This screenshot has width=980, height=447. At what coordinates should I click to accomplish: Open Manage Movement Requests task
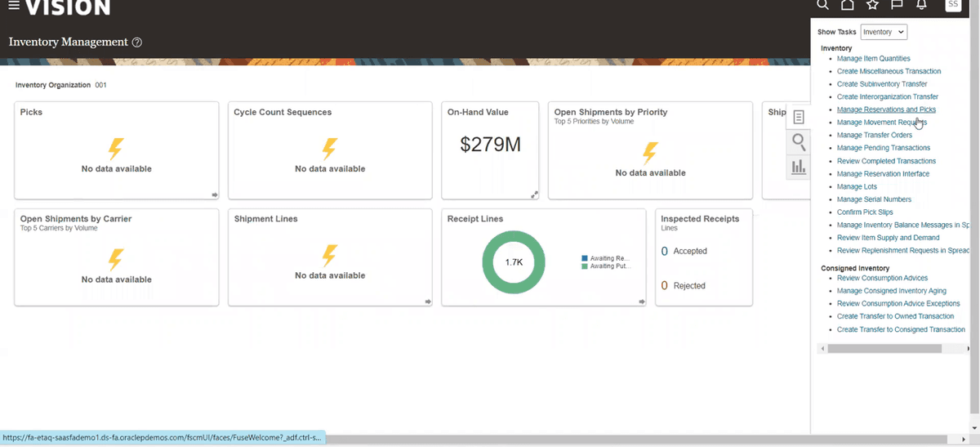click(882, 123)
